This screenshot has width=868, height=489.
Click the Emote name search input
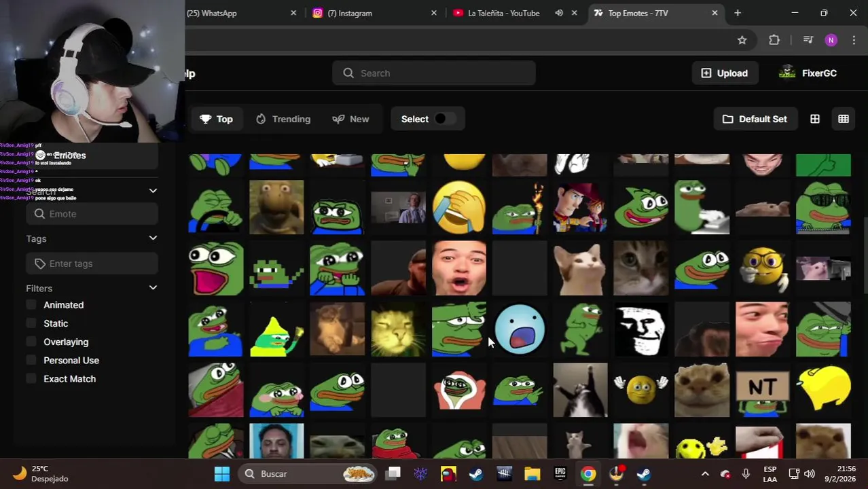pyautogui.click(x=92, y=214)
